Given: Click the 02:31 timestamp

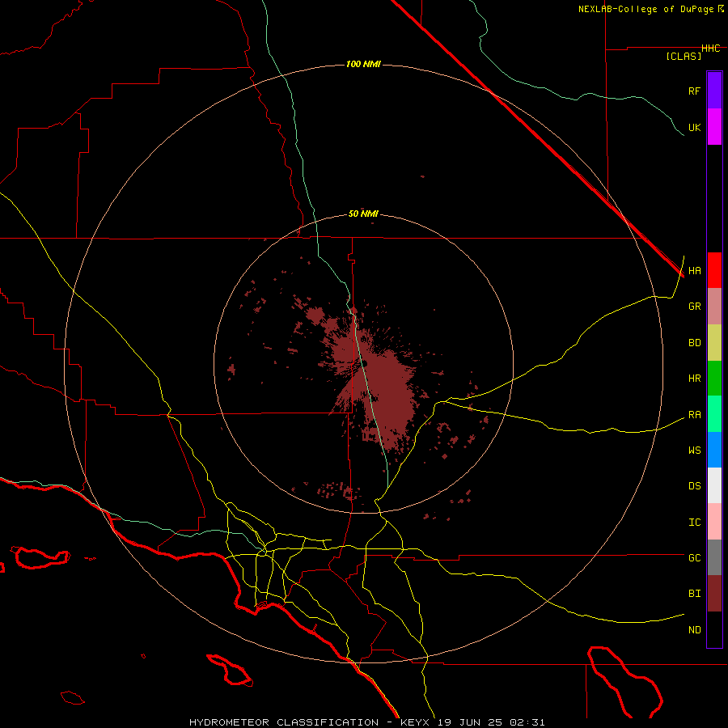Looking at the screenshot, I should (x=527, y=722).
